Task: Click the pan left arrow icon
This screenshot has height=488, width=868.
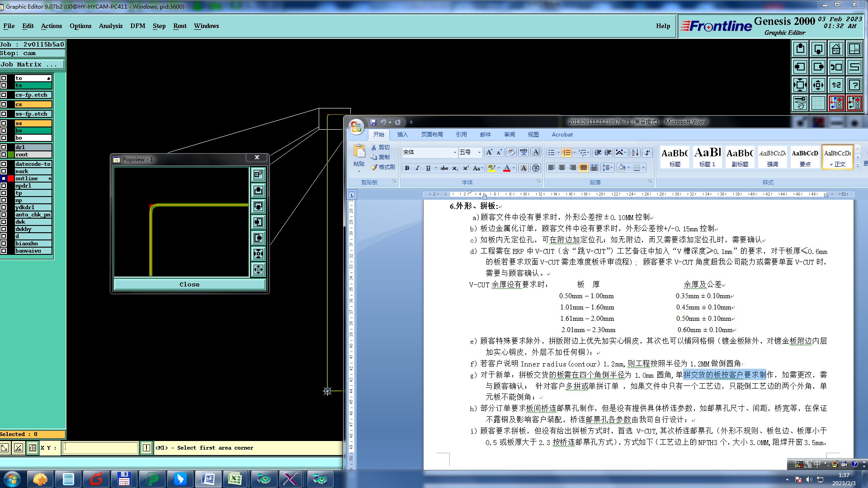Action: tap(800, 67)
